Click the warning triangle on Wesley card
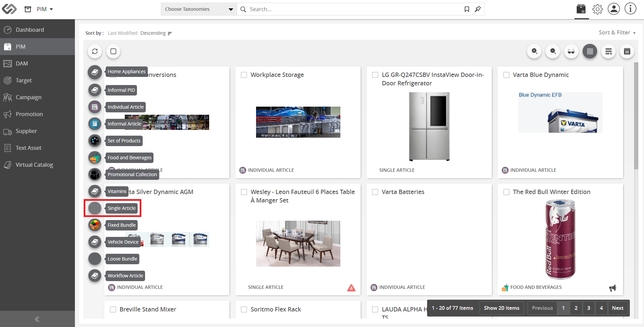This screenshot has width=644, height=327. 351,288
